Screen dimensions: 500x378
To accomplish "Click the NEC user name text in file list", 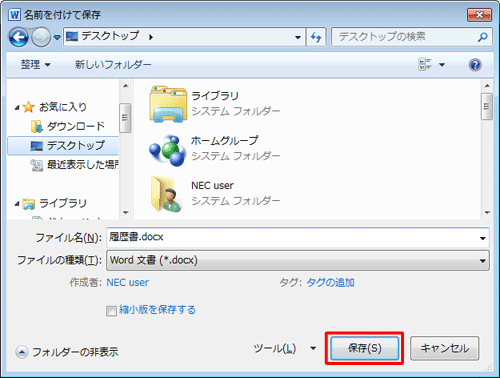I will point(212,185).
